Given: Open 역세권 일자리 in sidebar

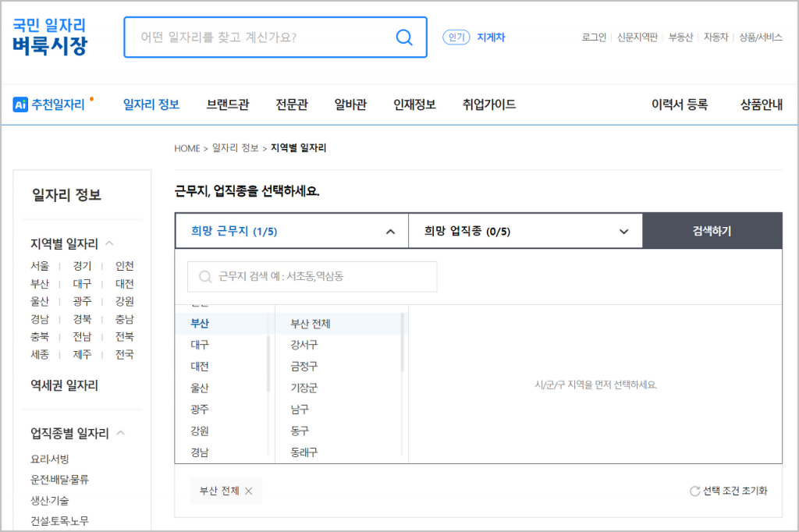Looking at the screenshot, I should click(x=64, y=385).
